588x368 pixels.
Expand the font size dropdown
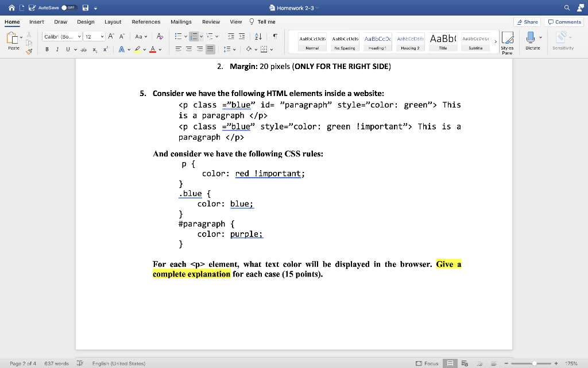pyautogui.click(x=102, y=36)
